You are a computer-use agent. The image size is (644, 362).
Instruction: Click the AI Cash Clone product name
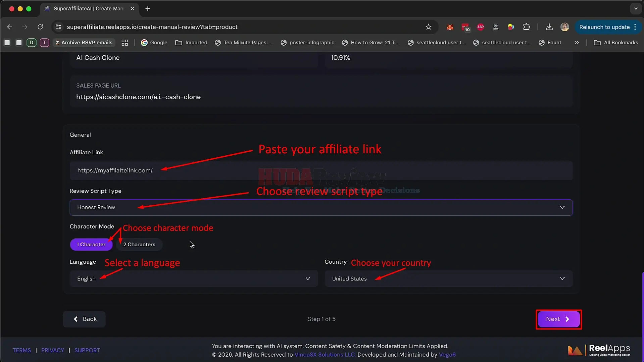click(x=98, y=58)
